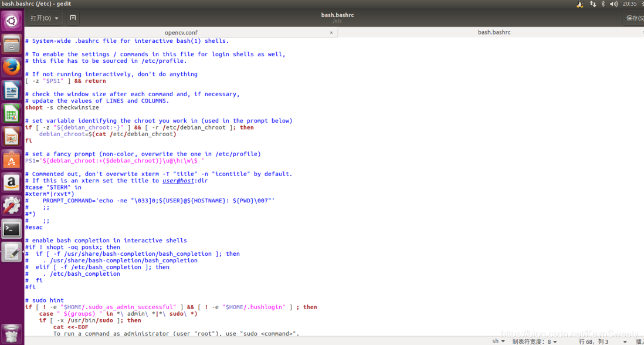Click the 20:35 clock in top bar
The width and height of the screenshot is (644, 345).
pos(629,4)
